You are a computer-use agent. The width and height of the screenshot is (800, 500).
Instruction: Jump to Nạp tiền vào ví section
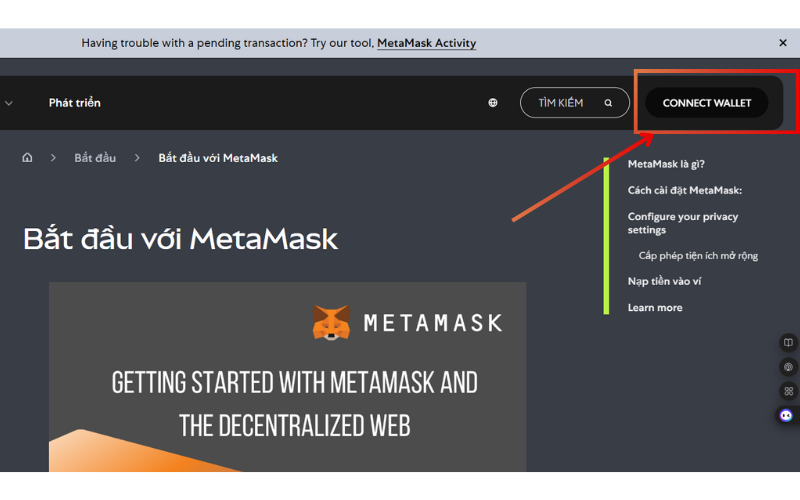tap(664, 281)
